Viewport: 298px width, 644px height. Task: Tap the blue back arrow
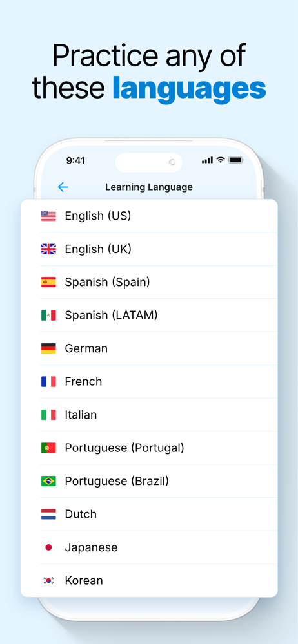tap(63, 187)
